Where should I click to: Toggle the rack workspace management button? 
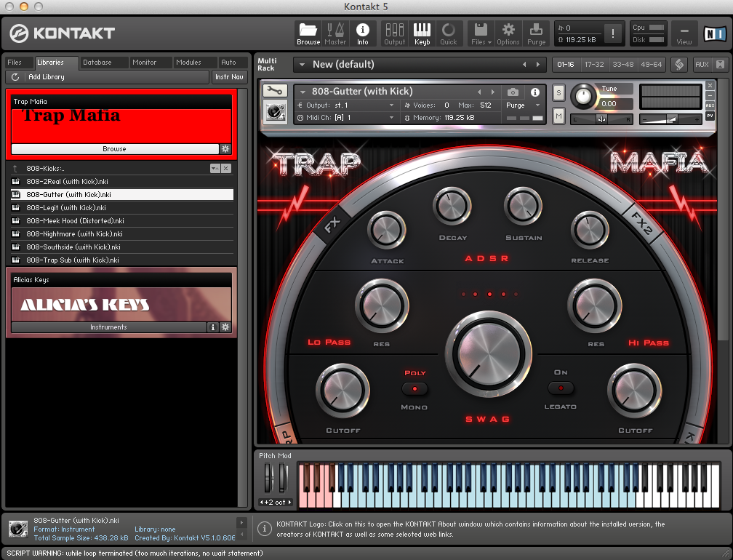click(679, 65)
